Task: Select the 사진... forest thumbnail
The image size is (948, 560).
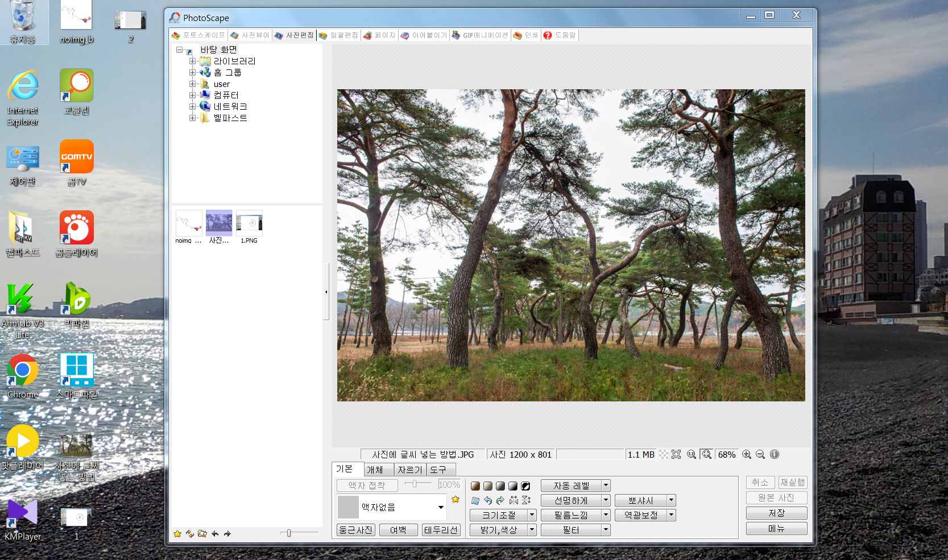Action: pos(219,227)
